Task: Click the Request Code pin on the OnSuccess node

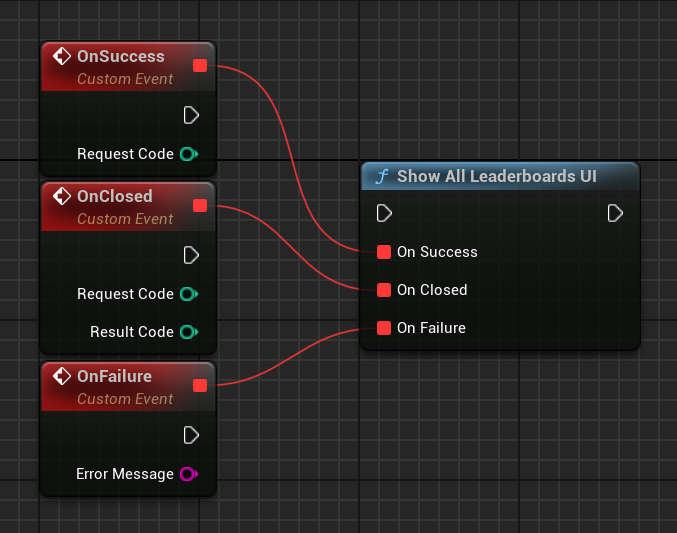Action: (x=188, y=154)
